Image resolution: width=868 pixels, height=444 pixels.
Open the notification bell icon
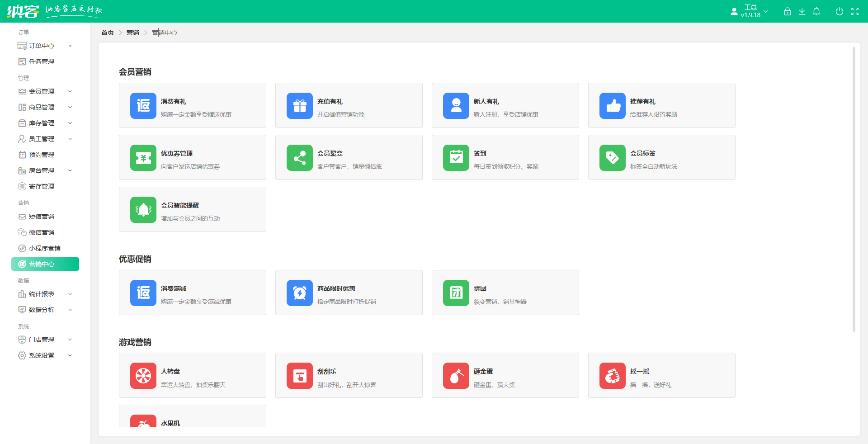click(x=816, y=11)
